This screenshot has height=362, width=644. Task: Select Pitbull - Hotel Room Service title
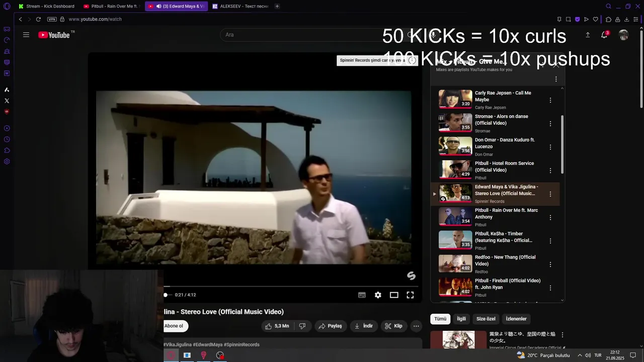pyautogui.click(x=504, y=166)
